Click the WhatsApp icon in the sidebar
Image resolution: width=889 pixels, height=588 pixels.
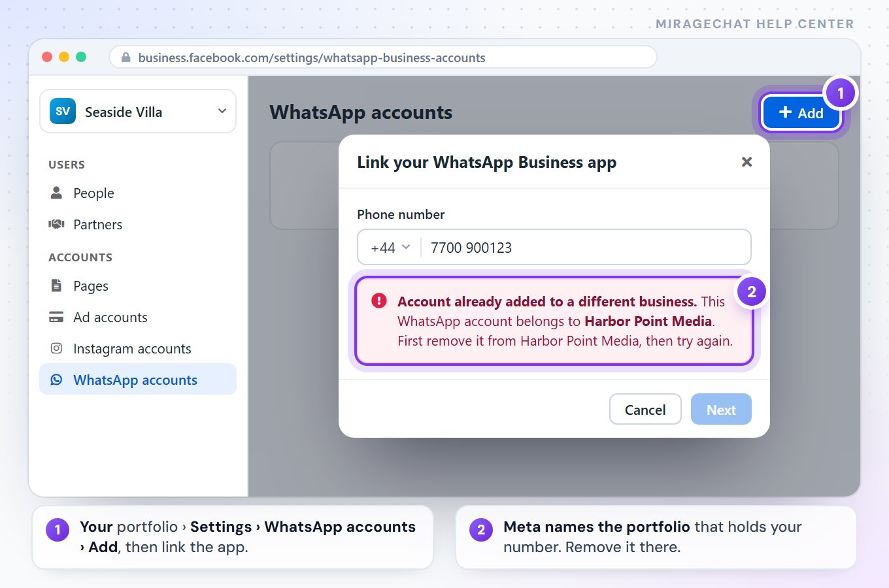(56, 380)
